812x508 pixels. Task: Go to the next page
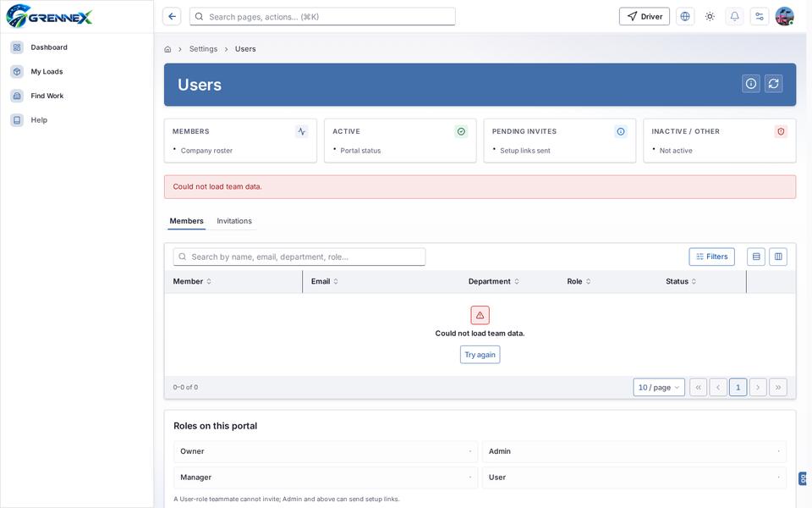click(758, 387)
